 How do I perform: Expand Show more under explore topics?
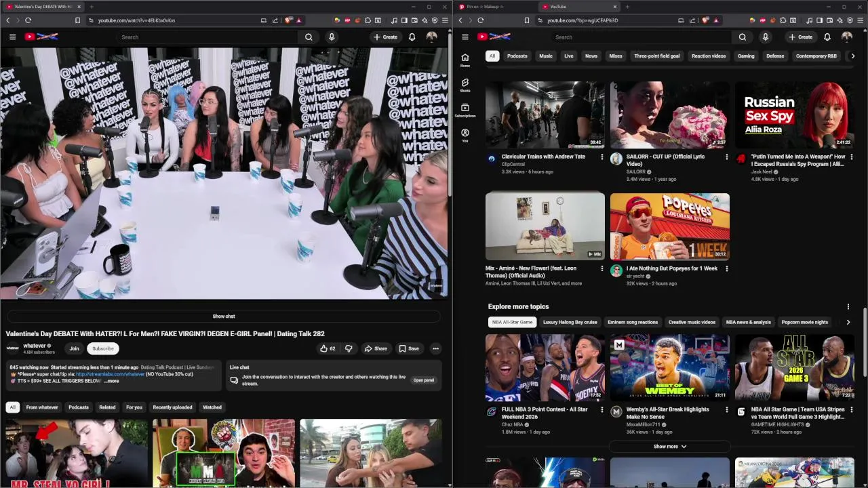pyautogui.click(x=669, y=447)
